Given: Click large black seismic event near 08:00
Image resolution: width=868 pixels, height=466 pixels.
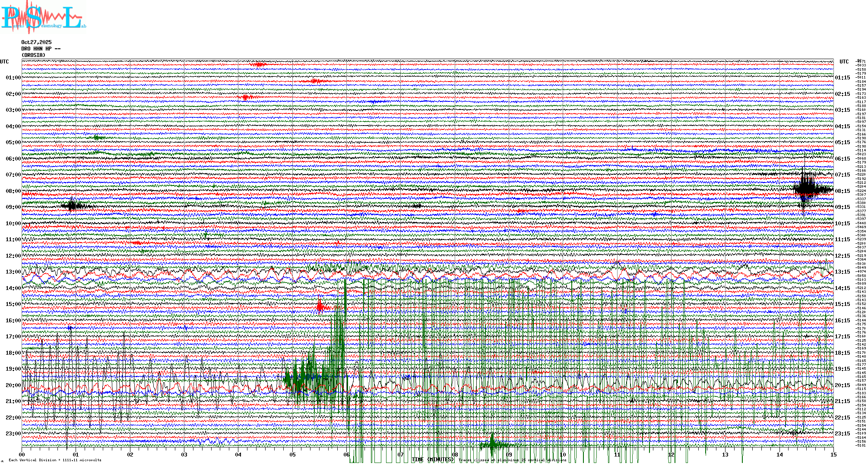Looking at the screenshot, I should [x=805, y=189].
